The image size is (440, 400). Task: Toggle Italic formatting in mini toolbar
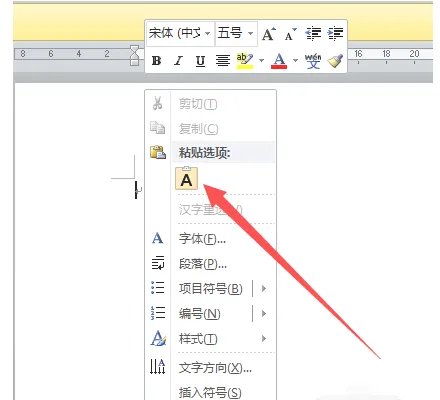[178, 61]
